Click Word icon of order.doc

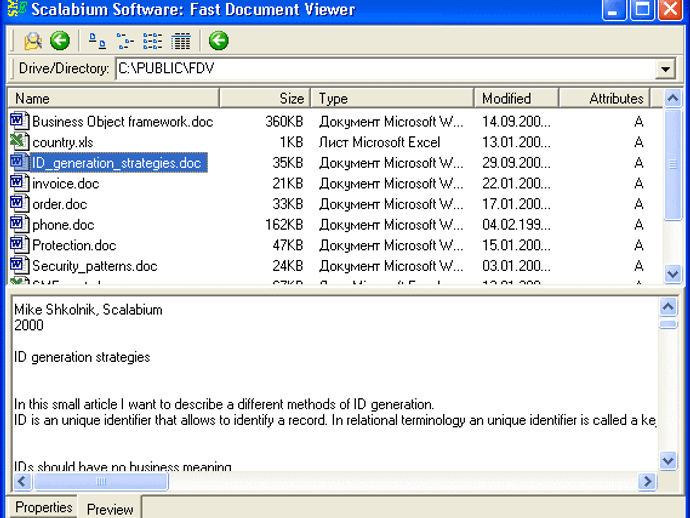(x=19, y=203)
